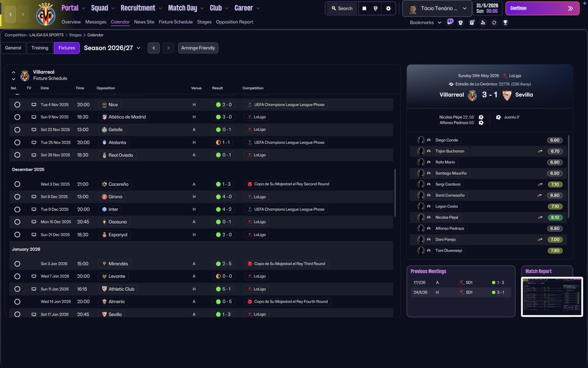Screen dimensions: 588x368
Task: Select the Atalanta fixture radio button
Action: (x=17, y=143)
